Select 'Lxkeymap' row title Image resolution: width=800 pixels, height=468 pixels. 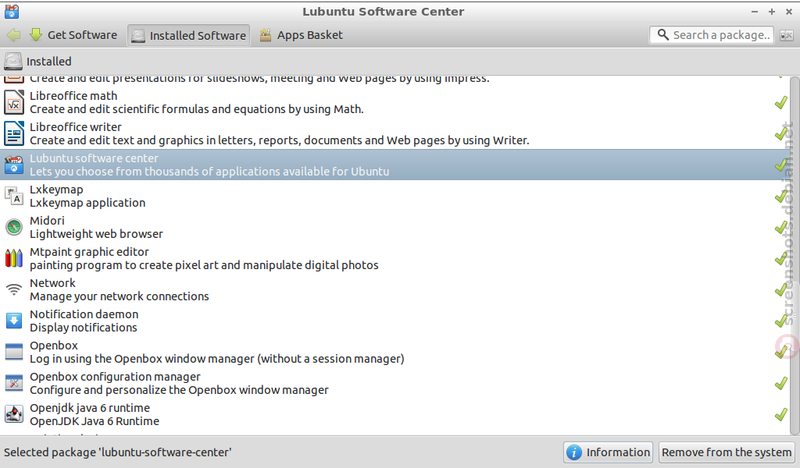click(56, 190)
